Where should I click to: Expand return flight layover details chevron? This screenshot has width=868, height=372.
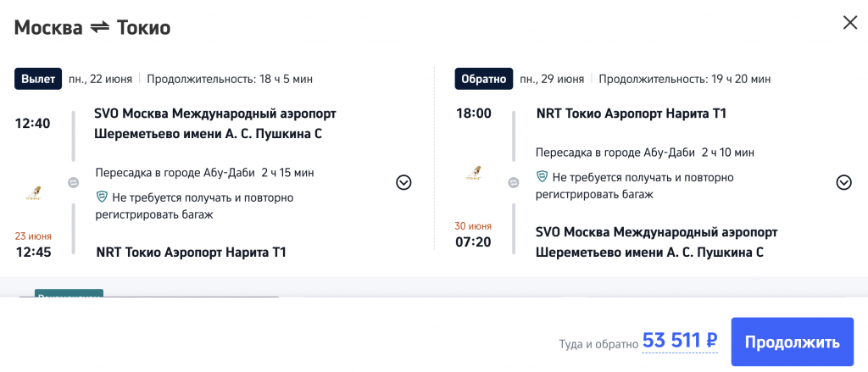pos(843,182)
